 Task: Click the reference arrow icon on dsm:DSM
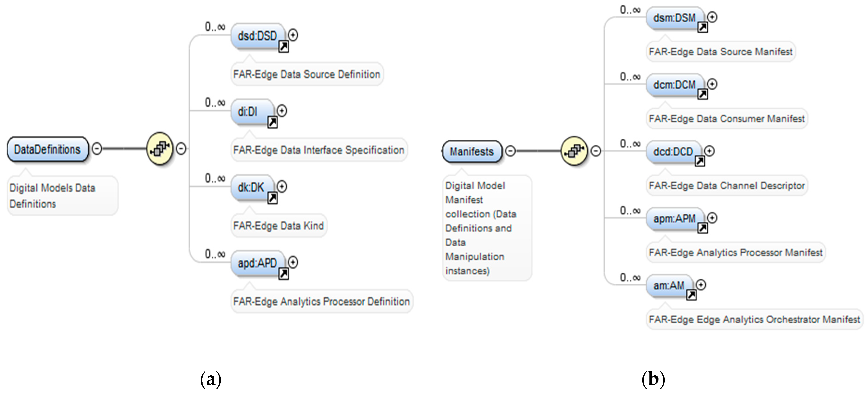coord(703,27)
